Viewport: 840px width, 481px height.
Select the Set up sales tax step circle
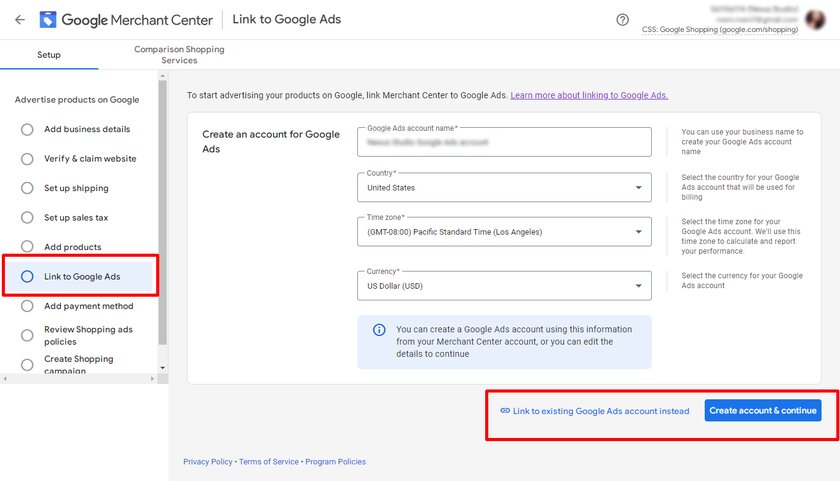(27, 217)
